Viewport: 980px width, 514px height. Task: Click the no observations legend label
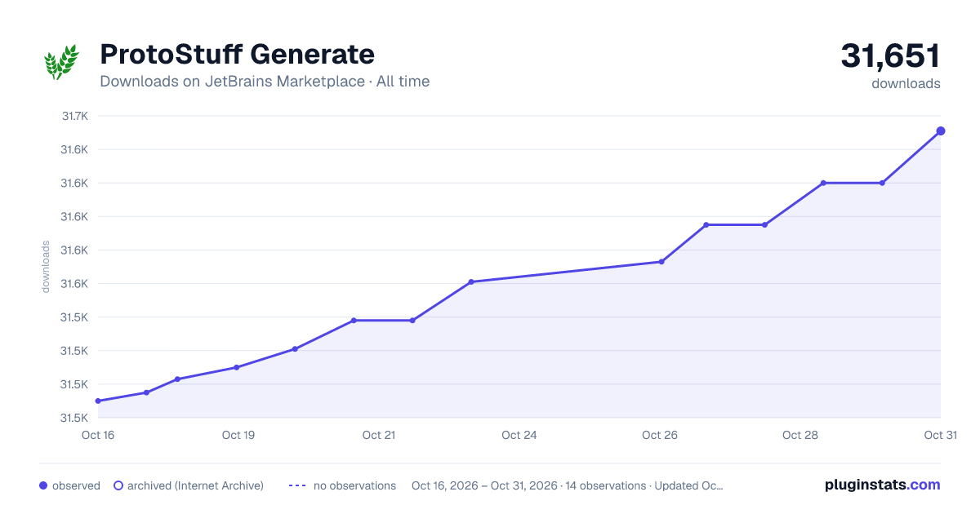[354, 485]
